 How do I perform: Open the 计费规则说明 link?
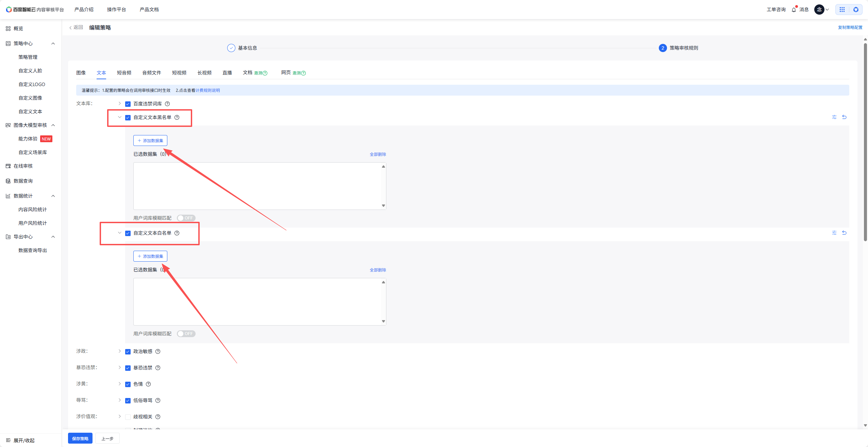[x=207, y=90]
